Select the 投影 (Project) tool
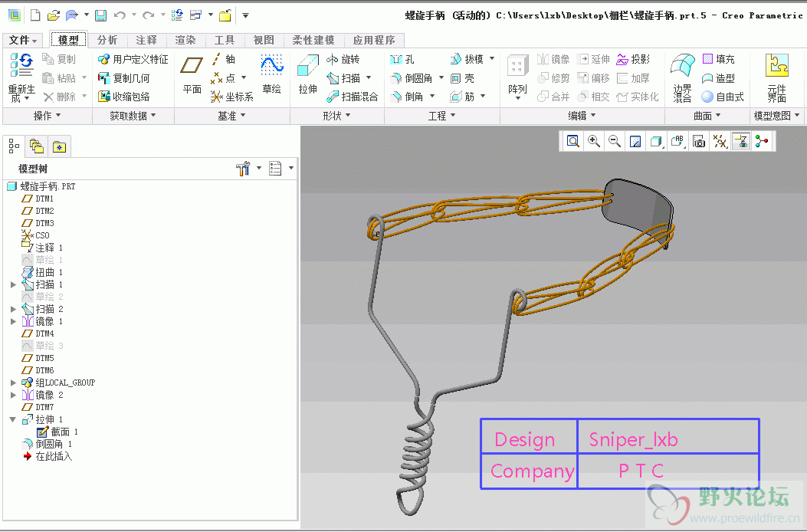Screen dimensions: 807x532 tap(633, 59)
